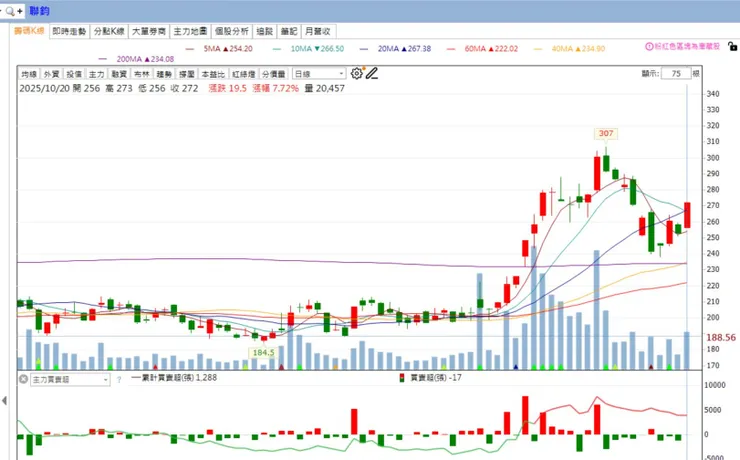The image size is (740, 460).
Task: Close the 主力買賣超 sub-chart panel
Action: [23, 379]
